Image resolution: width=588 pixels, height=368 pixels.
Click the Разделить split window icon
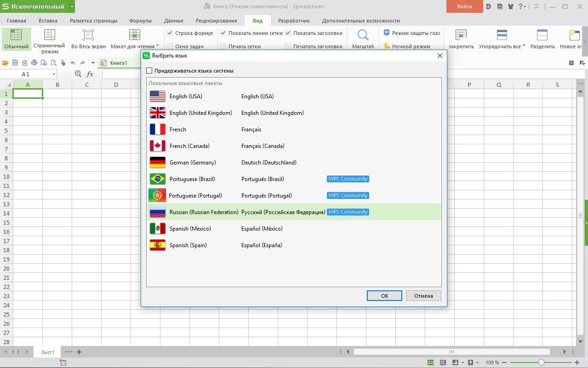coord(542,35)
